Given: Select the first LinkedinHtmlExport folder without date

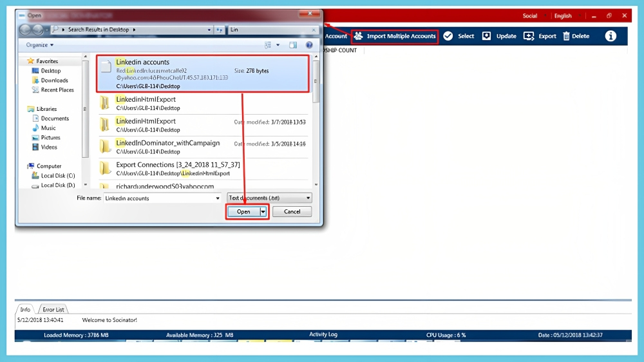Looking at the screenshot, I should [203, 103].
